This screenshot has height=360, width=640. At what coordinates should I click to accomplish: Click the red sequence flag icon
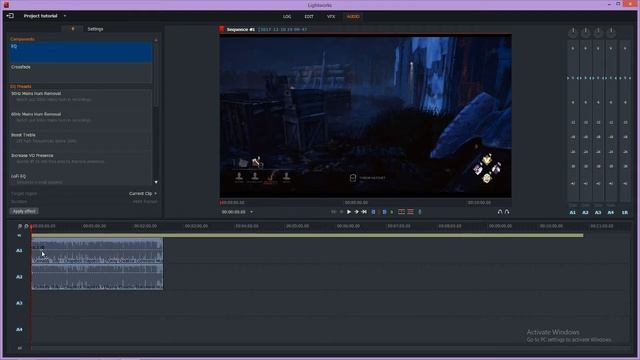click(x=222, y=29)
